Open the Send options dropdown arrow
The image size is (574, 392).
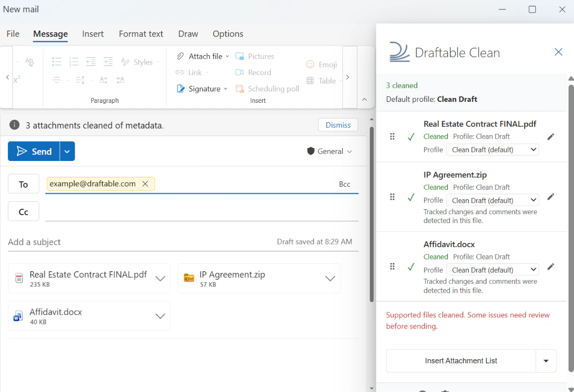67,151
